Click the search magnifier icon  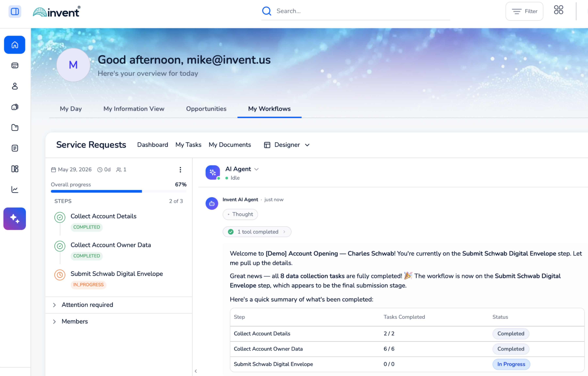click(266, 11)
